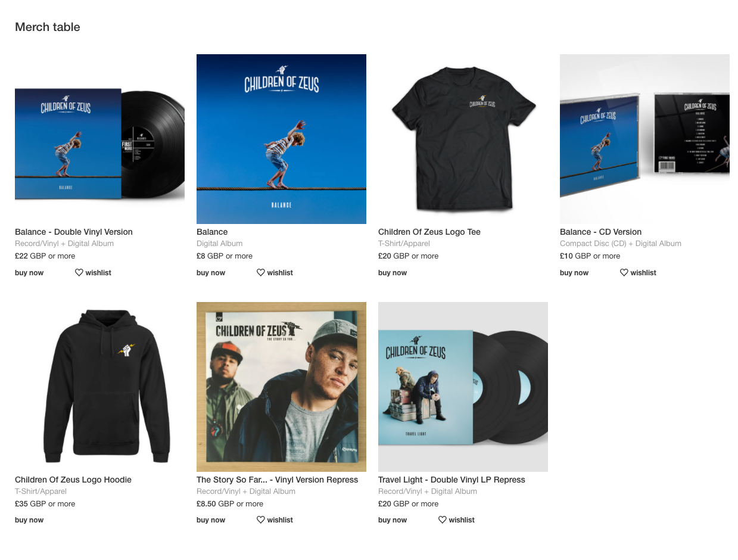Buy now the Balance Double Vinyl Version
Screen dimensions: 738x560
click(x=29, y=273)
